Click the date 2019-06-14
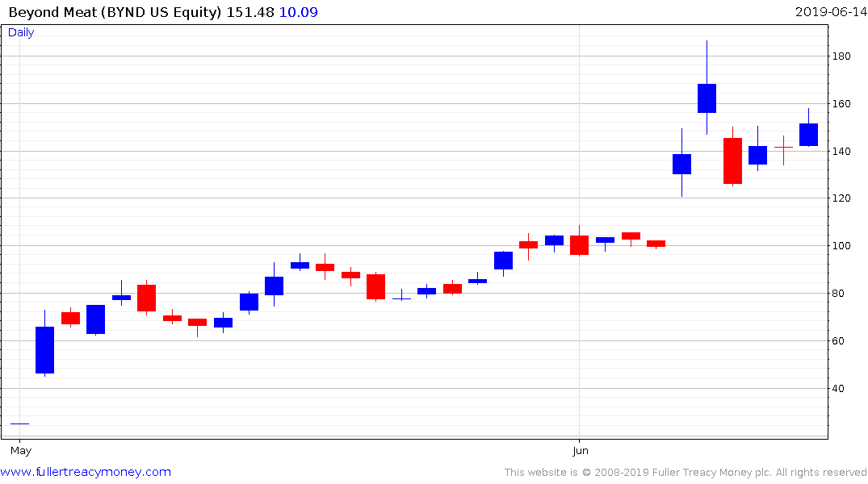Screen dimensions: 868x484 coord(831,12)
